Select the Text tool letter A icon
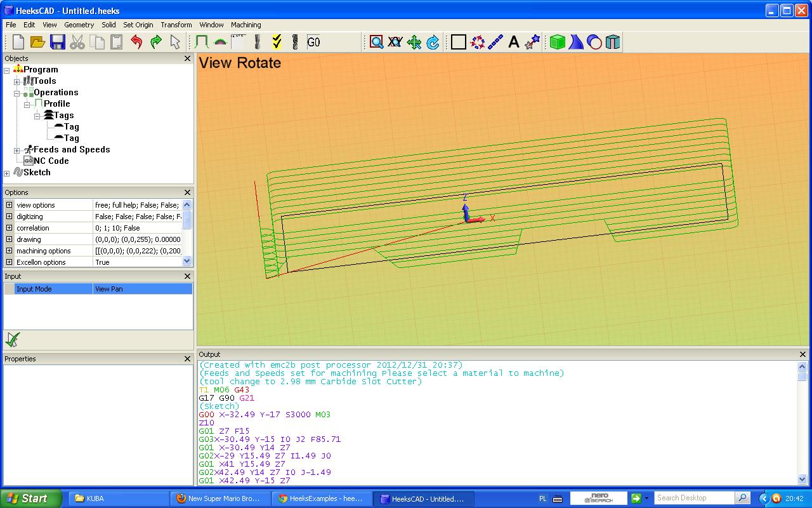Viewport: 812px width, 508px height. click(514, 42)
